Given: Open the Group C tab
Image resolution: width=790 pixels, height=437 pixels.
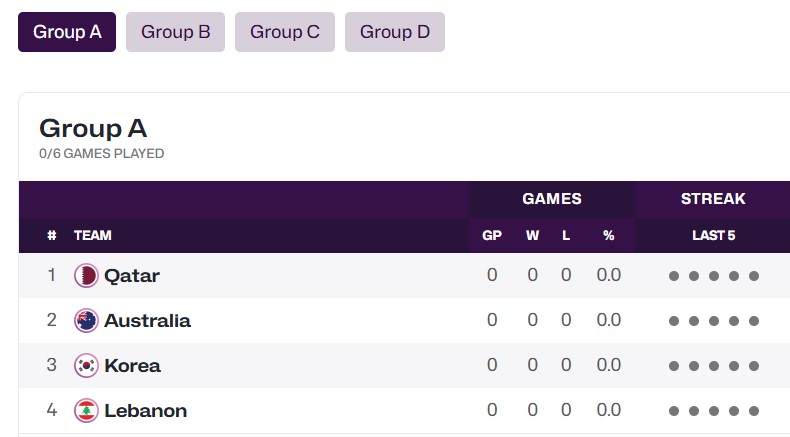Looking at the screenshot, I should click(x=285, y=32).
